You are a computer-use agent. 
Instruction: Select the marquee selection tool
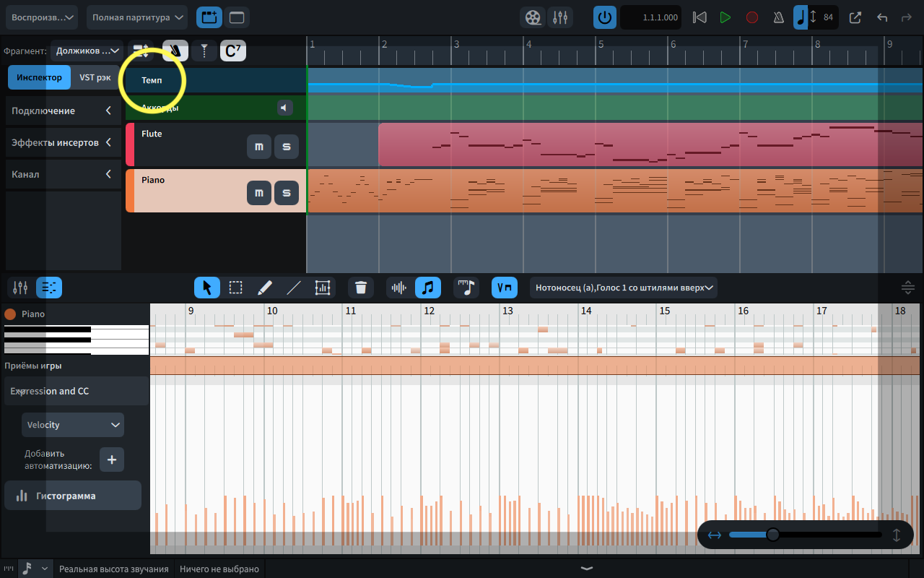[x=235, y=288]
